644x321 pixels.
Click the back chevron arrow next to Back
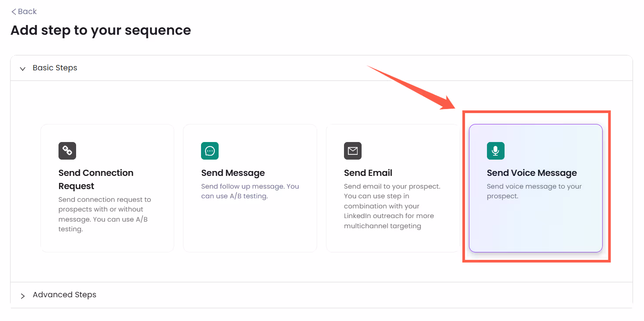[x=13, y=11]
